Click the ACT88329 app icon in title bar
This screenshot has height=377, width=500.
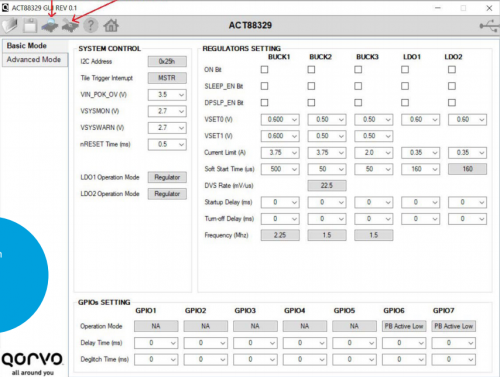click(x=5, y=7)
